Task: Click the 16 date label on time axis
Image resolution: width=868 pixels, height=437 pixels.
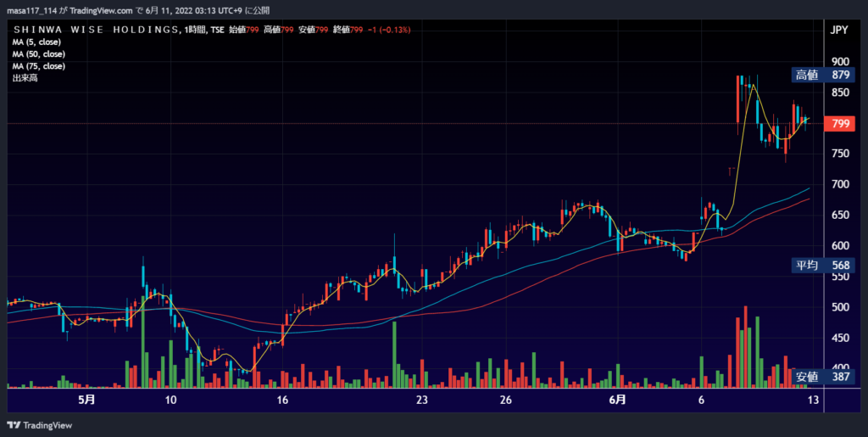Action: pyautogui.click(x=282, y=400)
